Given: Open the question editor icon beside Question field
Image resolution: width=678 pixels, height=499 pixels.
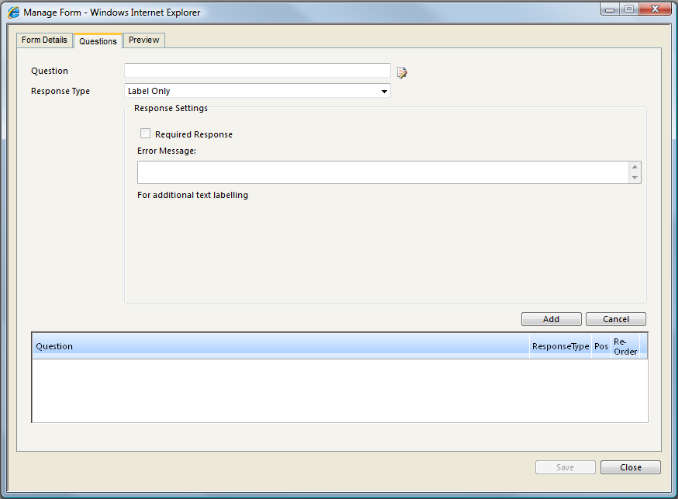Looking at the screenshot, I should [x=402, y=73].
